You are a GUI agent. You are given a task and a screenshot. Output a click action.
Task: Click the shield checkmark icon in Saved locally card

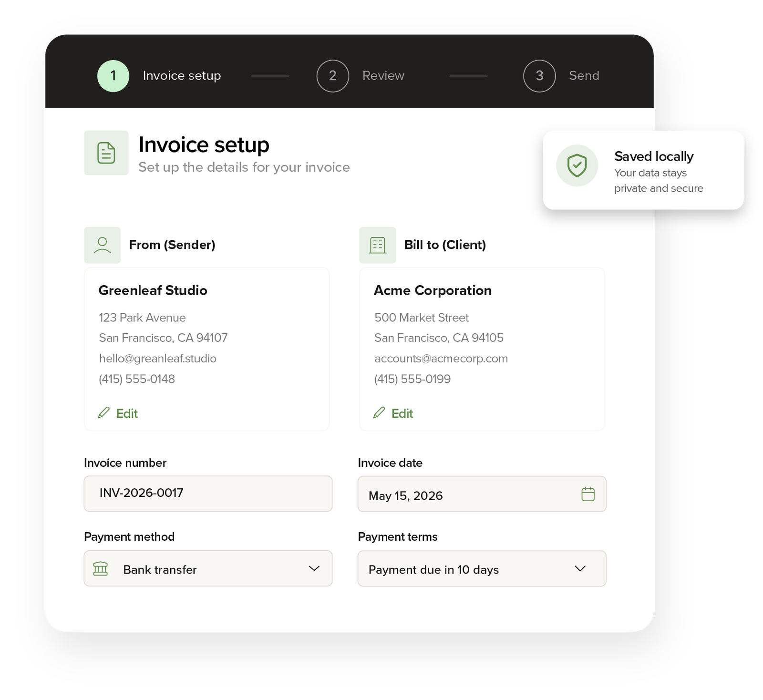coord(577,165)
